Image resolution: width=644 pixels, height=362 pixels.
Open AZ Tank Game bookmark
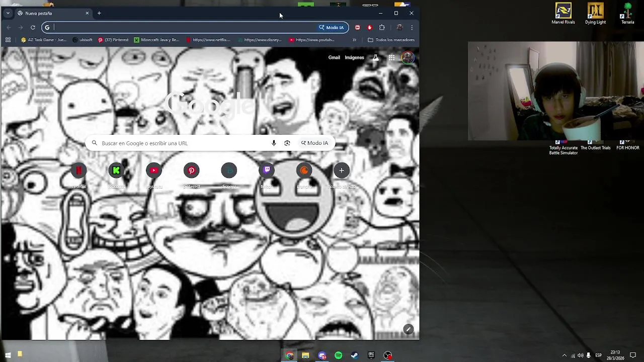[43, 40]
